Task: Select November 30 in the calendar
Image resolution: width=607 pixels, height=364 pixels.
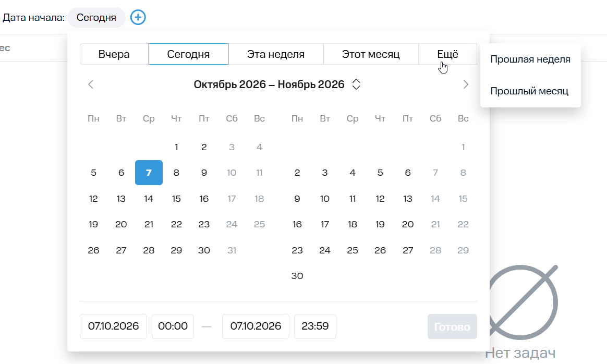Action: (297, 276)
